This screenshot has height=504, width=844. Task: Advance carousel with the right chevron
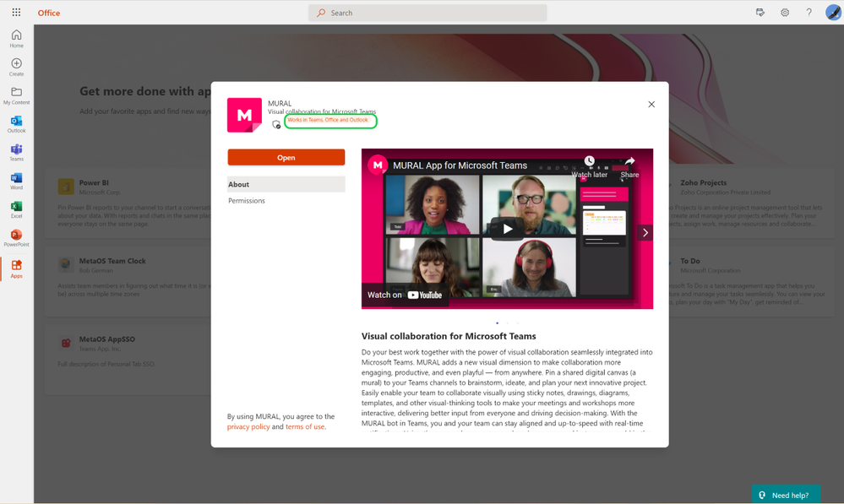(645, 232)
